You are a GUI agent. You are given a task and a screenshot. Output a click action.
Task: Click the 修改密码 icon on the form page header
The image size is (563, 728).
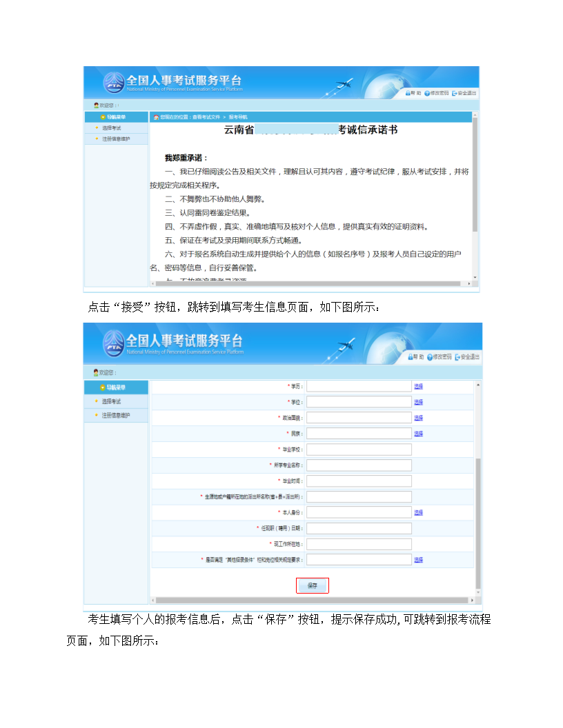pyautogui.click(x=430, y=356)
